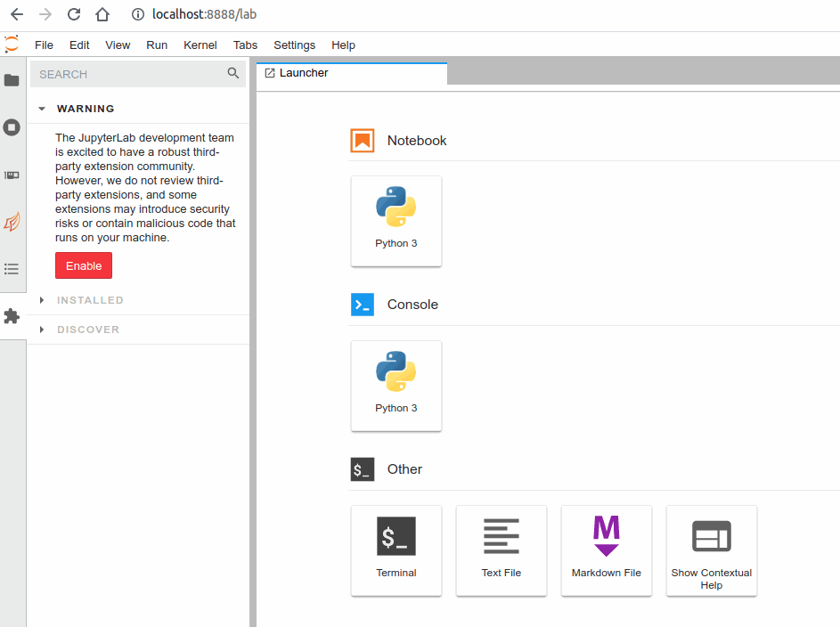Expand the DISCOVER section
This screenshot has width=840, height=627.
pyautogui.click(x=42, y=330)
